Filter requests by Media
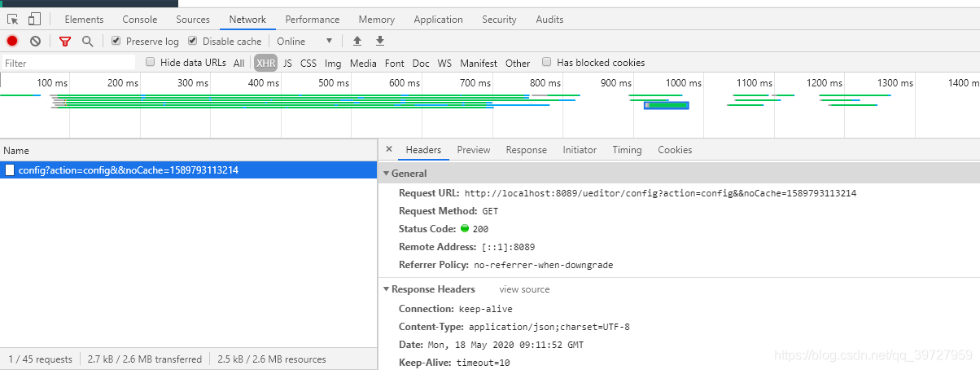This screenshot has height=370, width=980. (x=363, y=63)
